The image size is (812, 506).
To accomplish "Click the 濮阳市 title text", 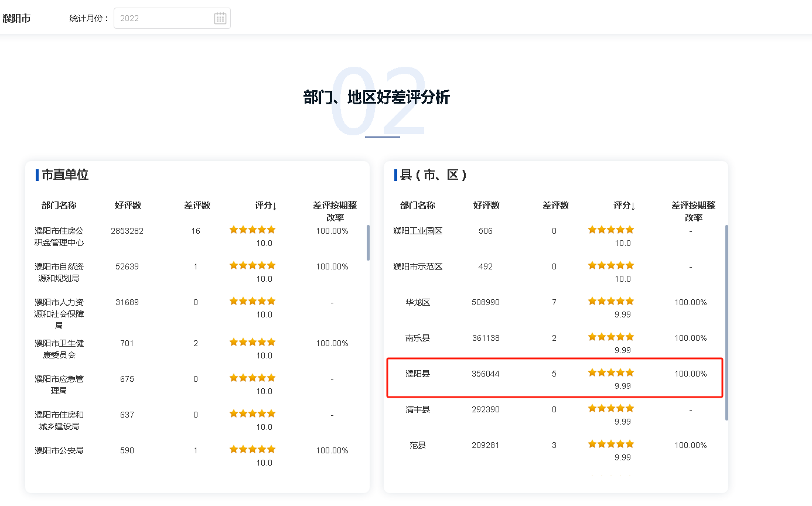I will (x=16, y=18).
